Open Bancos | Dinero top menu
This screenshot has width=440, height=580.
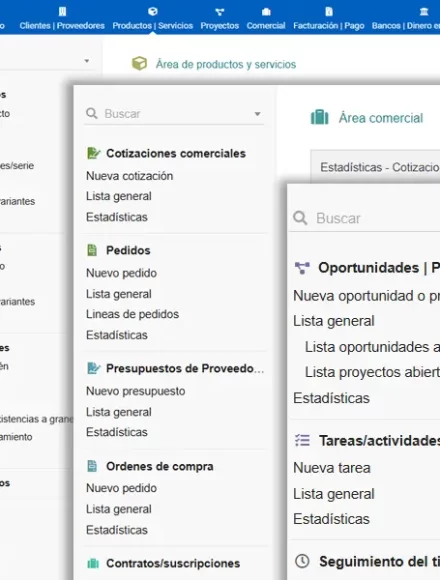406,26
